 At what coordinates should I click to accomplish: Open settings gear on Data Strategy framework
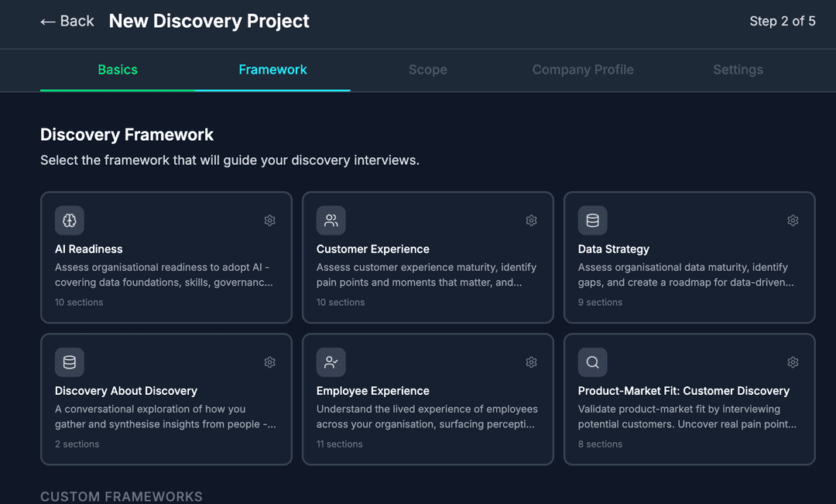point(793,220)
